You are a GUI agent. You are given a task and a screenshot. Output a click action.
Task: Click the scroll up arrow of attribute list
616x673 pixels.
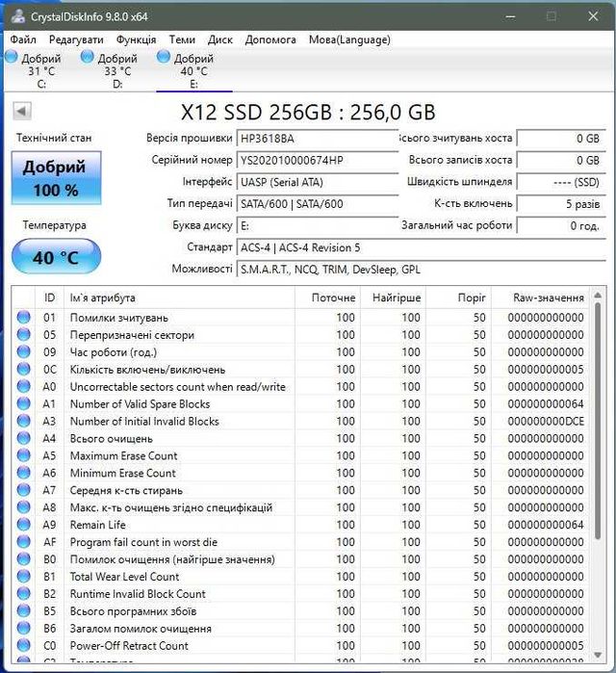point(598,296)
